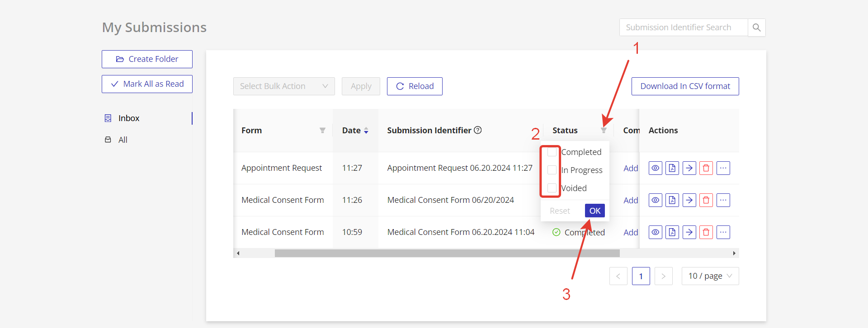The width and height of the screenshot is (868, 328).
Task: Tick the Voided filter checkbox
Action: (x=552, y=188)
